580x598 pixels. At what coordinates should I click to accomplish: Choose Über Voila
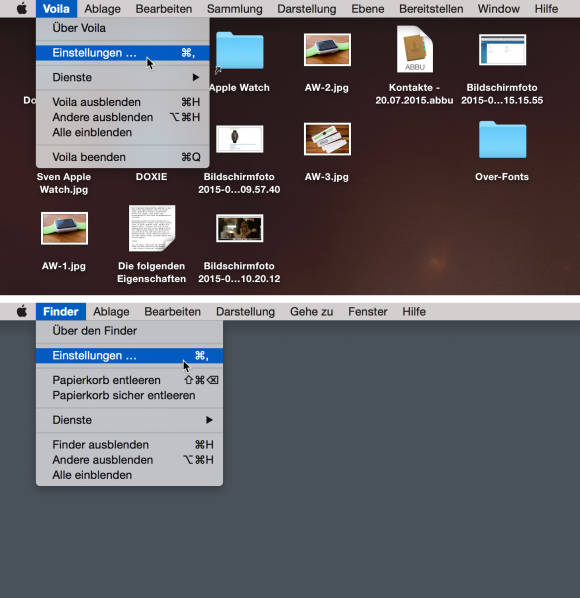coord(123,28)
